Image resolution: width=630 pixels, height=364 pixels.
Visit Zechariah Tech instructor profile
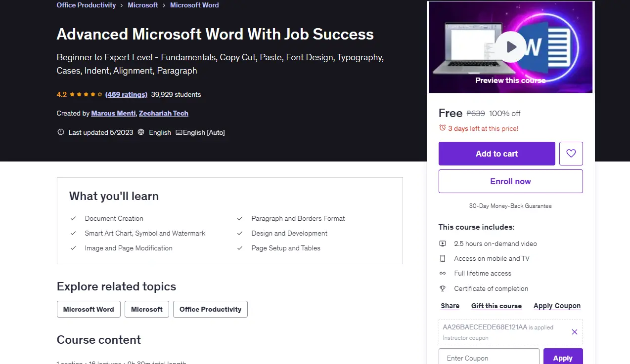click(164, 113)
